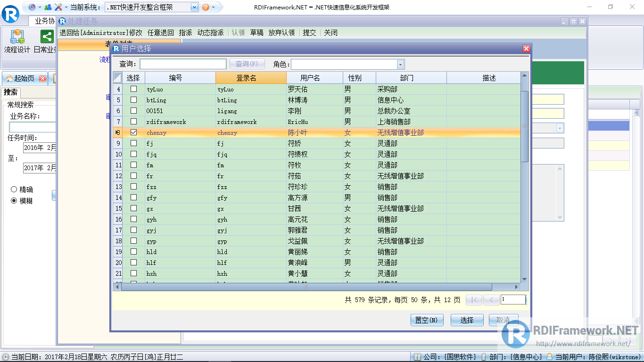This screenshot has width=644, height=362.
Task: Select the 流程设计 icon in left panel
Action: [x=17, y=37]
